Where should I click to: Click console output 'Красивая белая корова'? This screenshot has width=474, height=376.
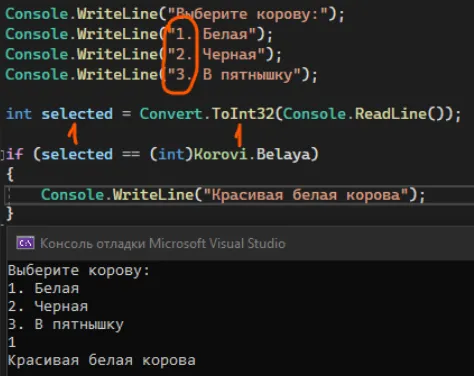102,360
